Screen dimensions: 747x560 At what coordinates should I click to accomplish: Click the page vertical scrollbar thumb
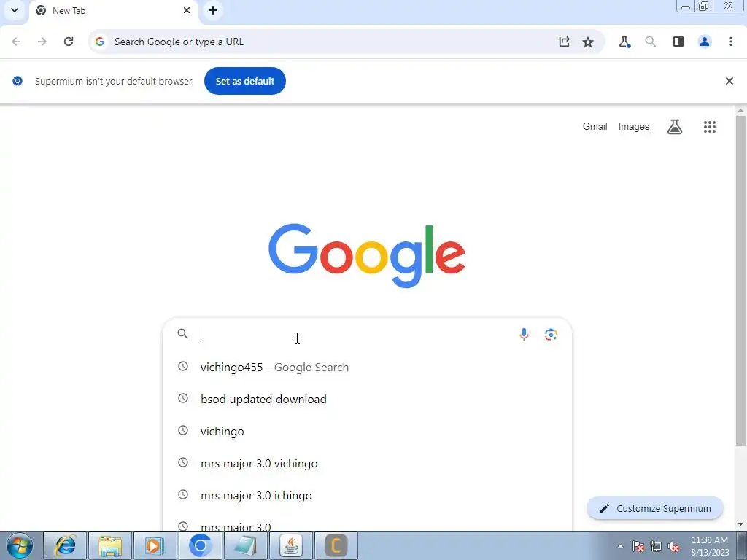click(740, 281)
